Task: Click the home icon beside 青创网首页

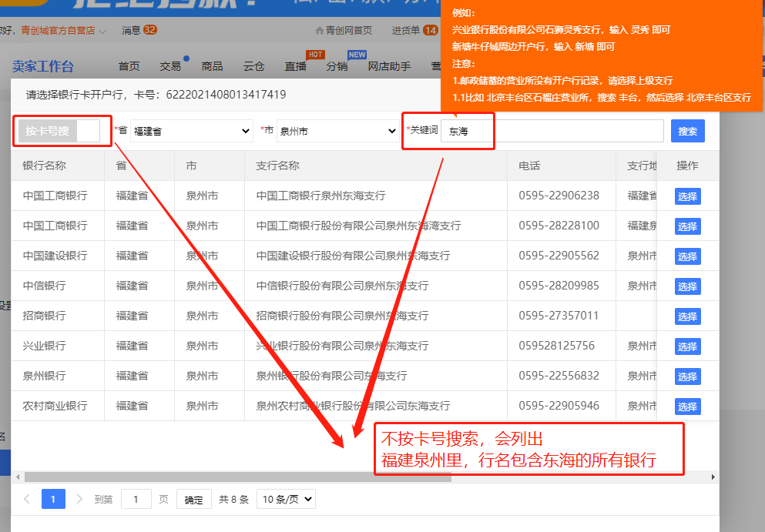Action: [320, 31]
